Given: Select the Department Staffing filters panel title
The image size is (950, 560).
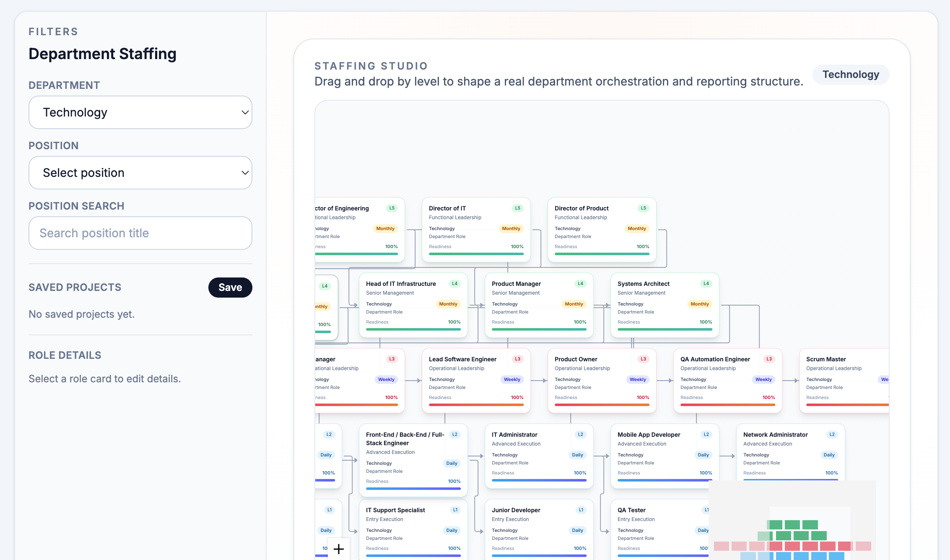Looking at the screenshot, I should click(x=102, y=54).
